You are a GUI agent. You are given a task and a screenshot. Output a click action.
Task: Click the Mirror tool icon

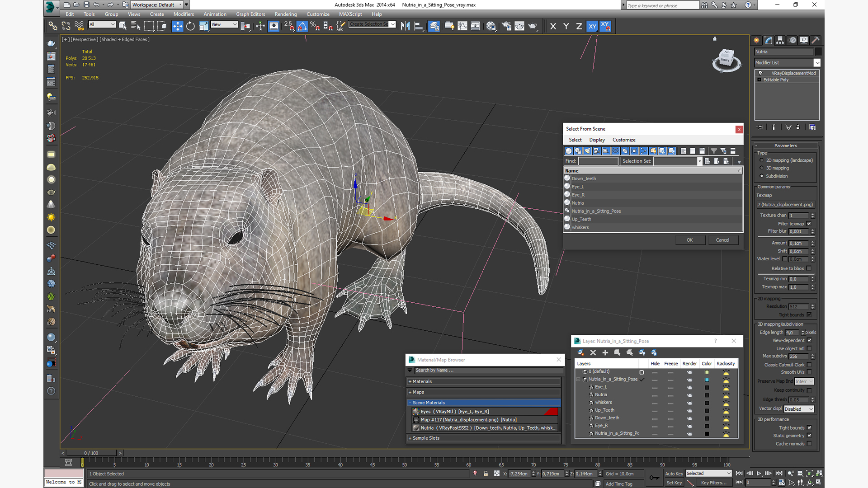coord(406,26)
